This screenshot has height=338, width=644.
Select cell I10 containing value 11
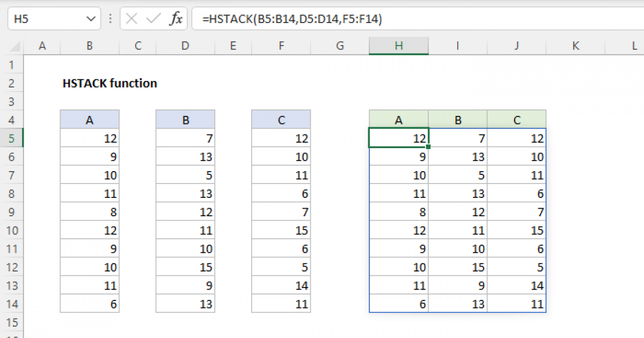[x=457, y=230]
